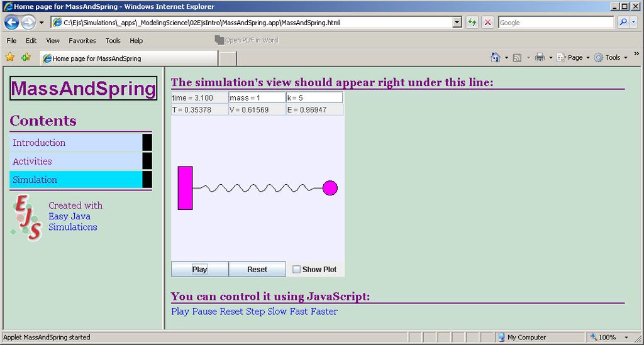Open the Edit menu
The image size is (644, 345).
(31, 41)
